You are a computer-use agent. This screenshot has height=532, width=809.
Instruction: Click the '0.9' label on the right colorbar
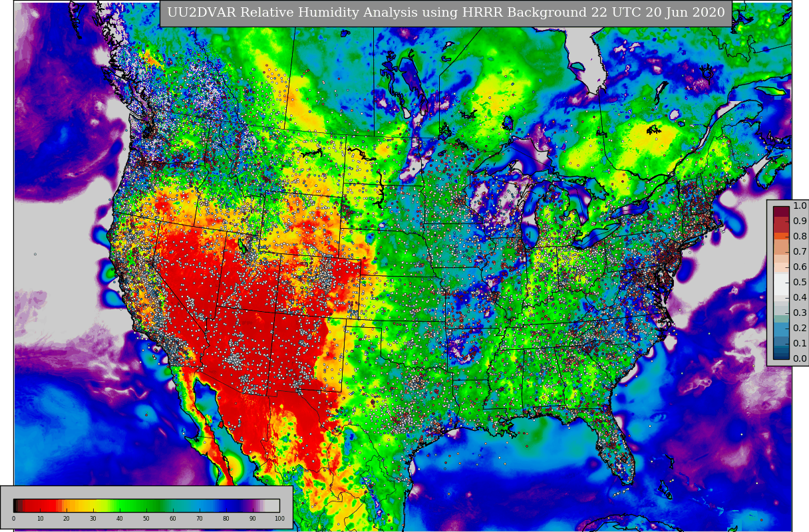(x=800, y=221)
